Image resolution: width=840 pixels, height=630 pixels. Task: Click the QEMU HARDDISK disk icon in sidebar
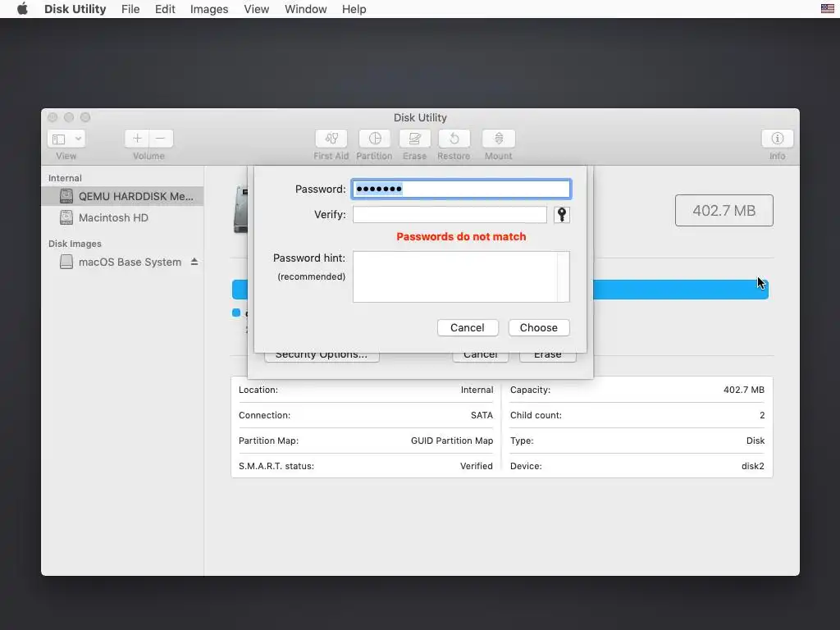(x=66, y=196)
